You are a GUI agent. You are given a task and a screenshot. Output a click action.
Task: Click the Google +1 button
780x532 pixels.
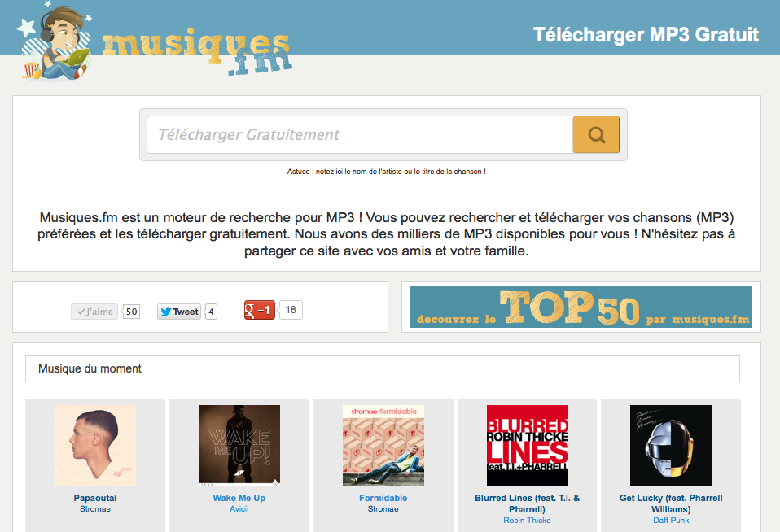[259, 310]
